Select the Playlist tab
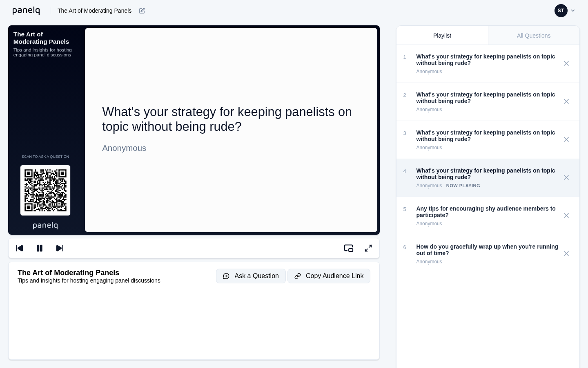The image size is (588, 368). pos(442,36)
